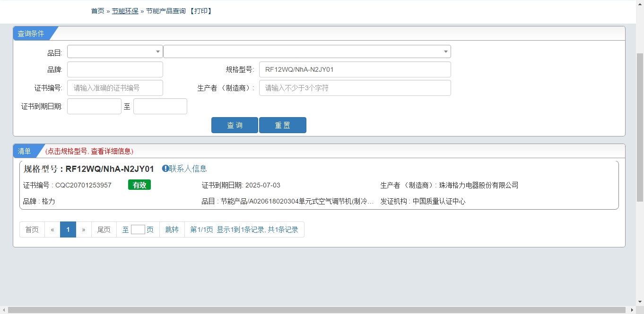Click the 打印 print link
Viewport: 644px width, 314px height.
(x=200, y=11)
